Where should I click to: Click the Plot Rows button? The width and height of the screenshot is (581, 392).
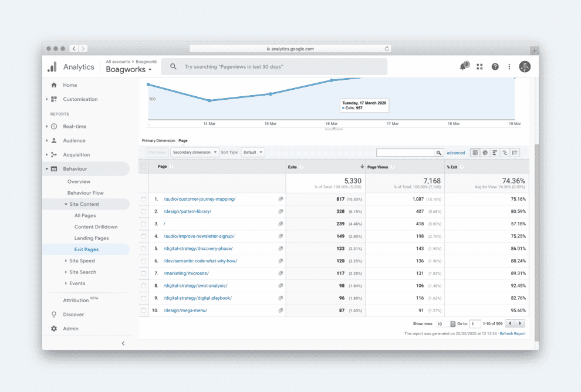156,152
